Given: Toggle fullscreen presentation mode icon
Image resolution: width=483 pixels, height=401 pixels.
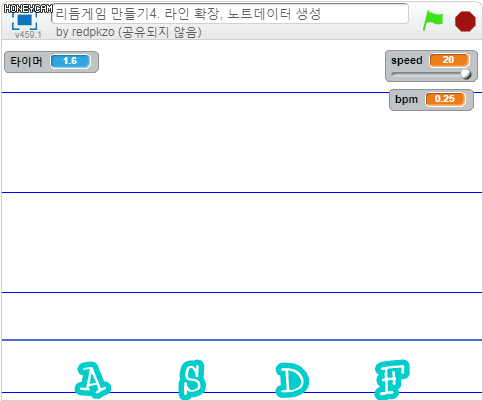Looking at the screenshot, I should [24, 20].
